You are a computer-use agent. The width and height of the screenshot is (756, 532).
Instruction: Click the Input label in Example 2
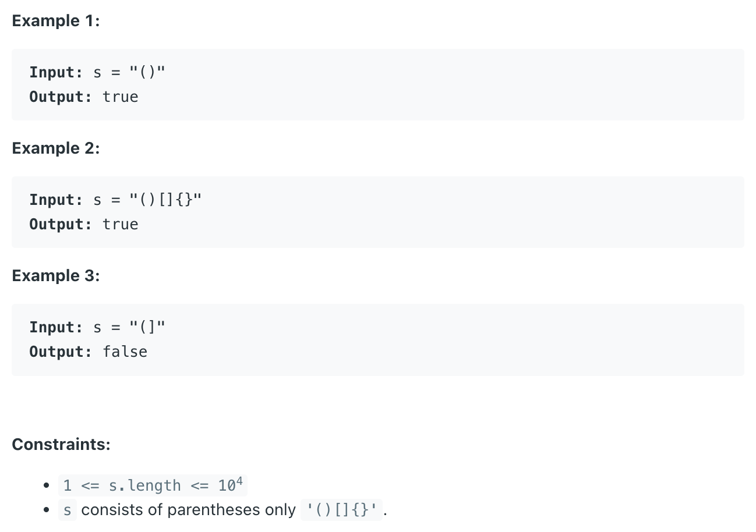pyautogui.click(x=56, y=200)
